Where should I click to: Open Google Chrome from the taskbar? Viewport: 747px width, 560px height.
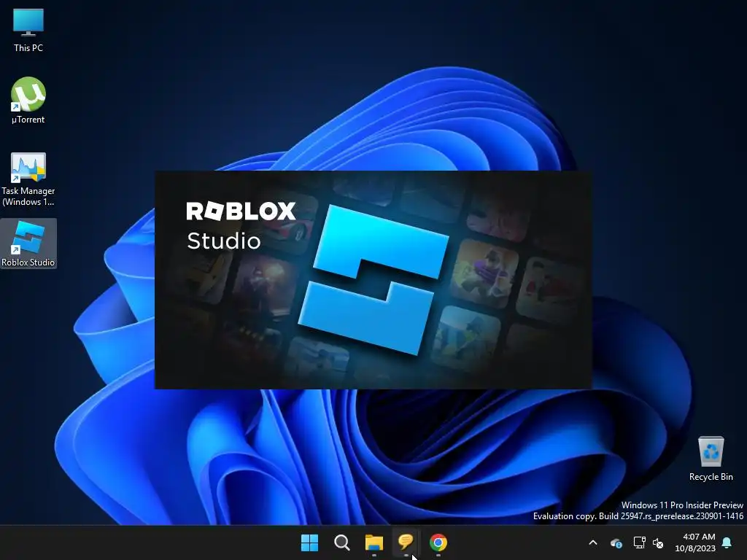click(x=438, y=542)
